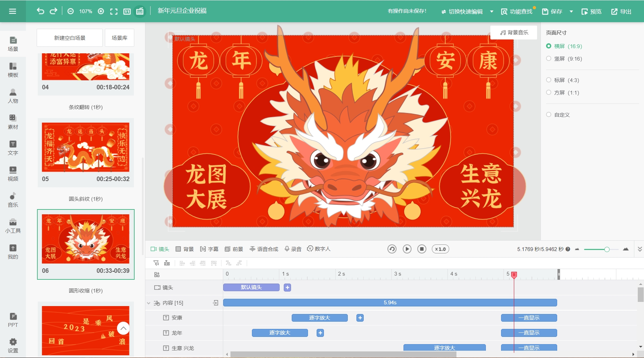Click the timeline filter funnel icon
This screenshot has height=358, width=644.
(156, 263)
